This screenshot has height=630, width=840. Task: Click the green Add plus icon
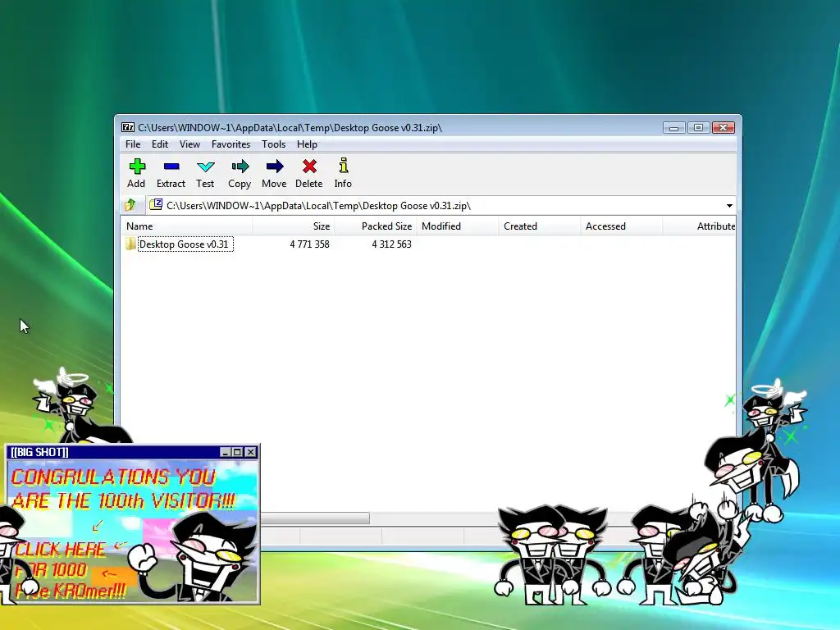[x=137, y=167]
